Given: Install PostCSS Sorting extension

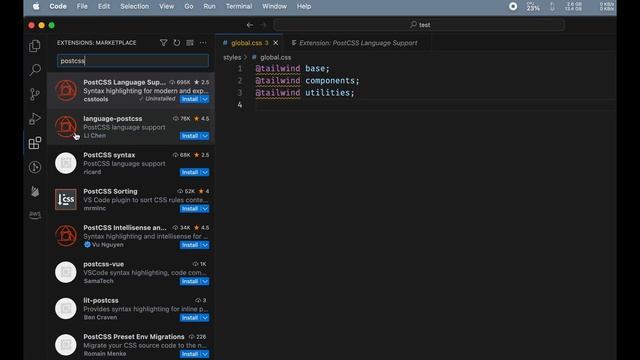Looking at the screenshot, I should (190, 208).
